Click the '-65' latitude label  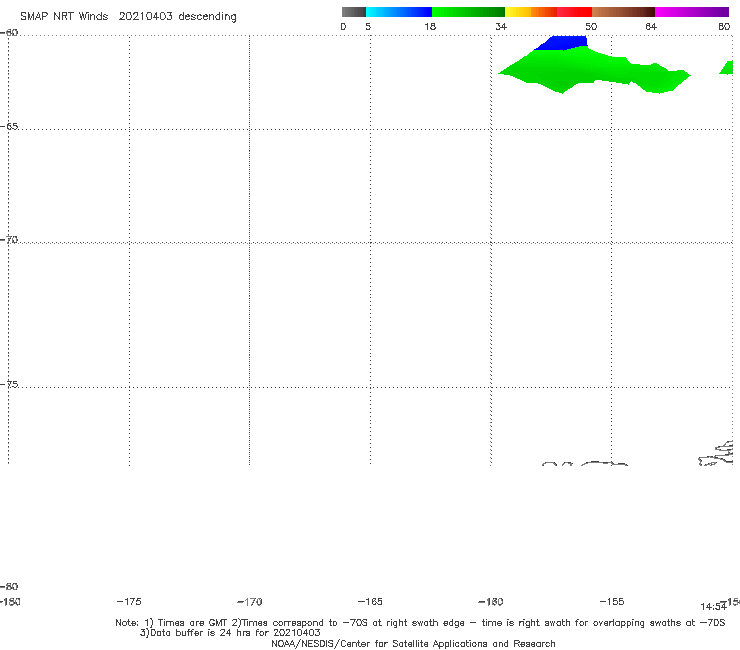(9, 127)
